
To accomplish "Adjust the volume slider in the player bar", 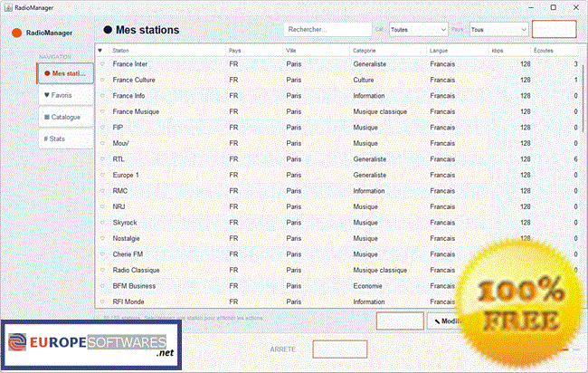I will coord(571,349).
